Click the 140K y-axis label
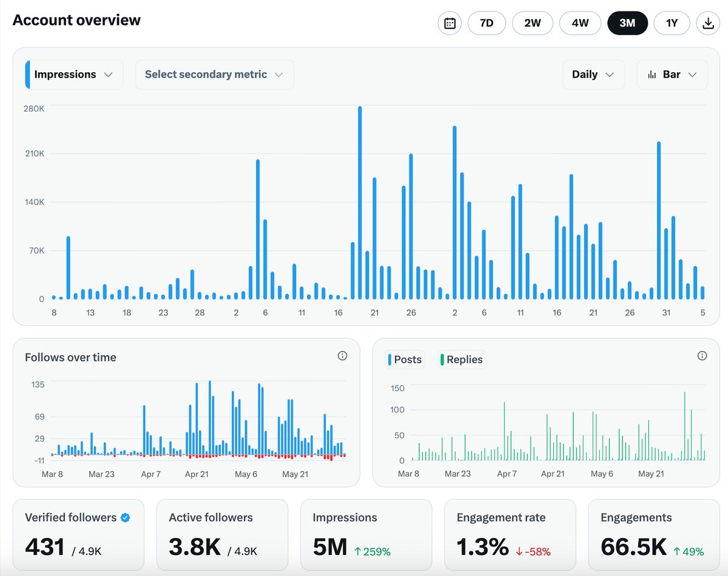728x576 pixels. [34, 202]
